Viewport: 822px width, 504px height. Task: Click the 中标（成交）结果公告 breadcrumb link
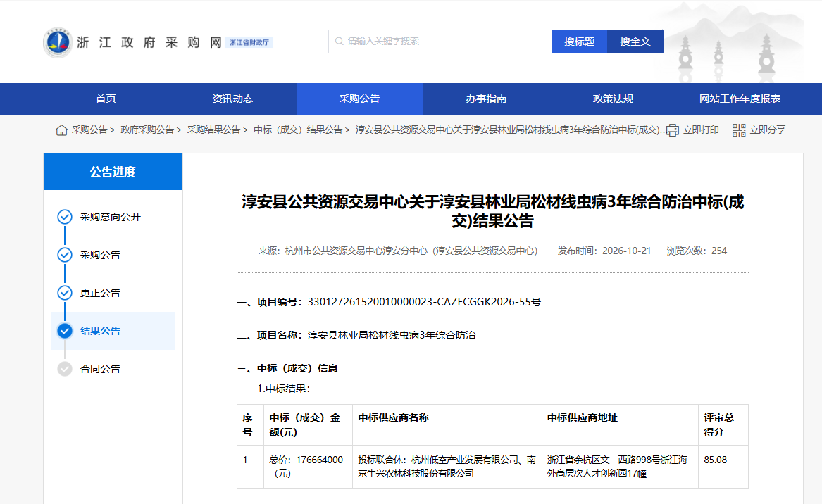click(298, 130)
